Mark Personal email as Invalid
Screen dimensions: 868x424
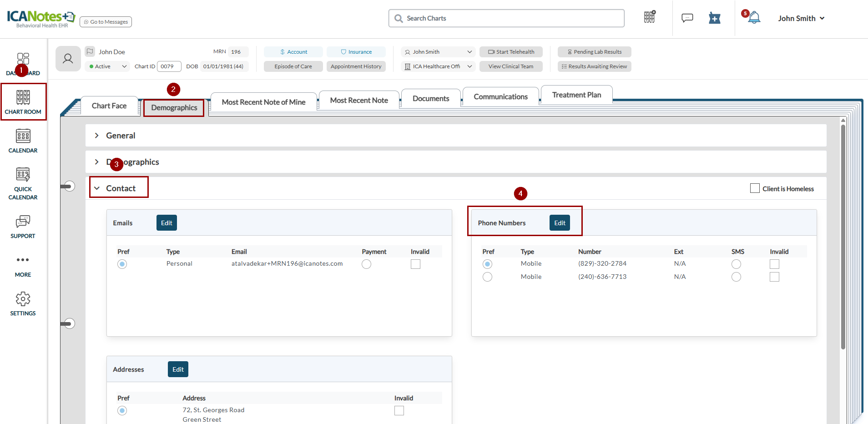pos(415,264)
